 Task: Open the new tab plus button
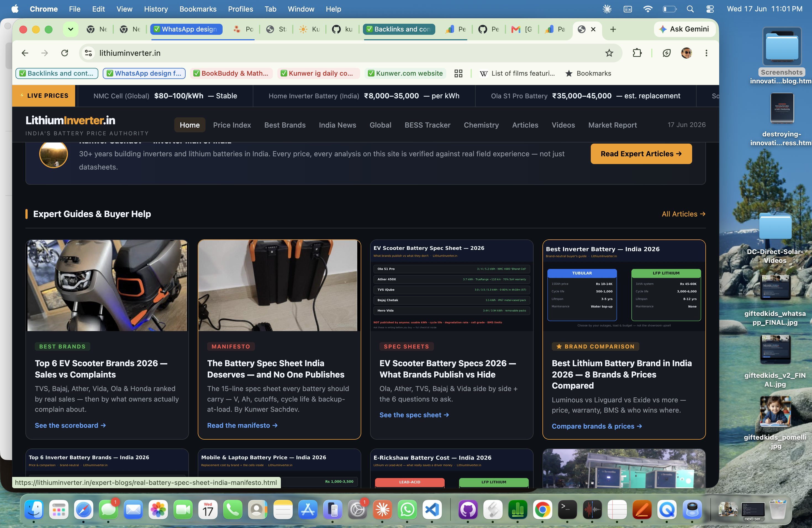click(613, 29)
